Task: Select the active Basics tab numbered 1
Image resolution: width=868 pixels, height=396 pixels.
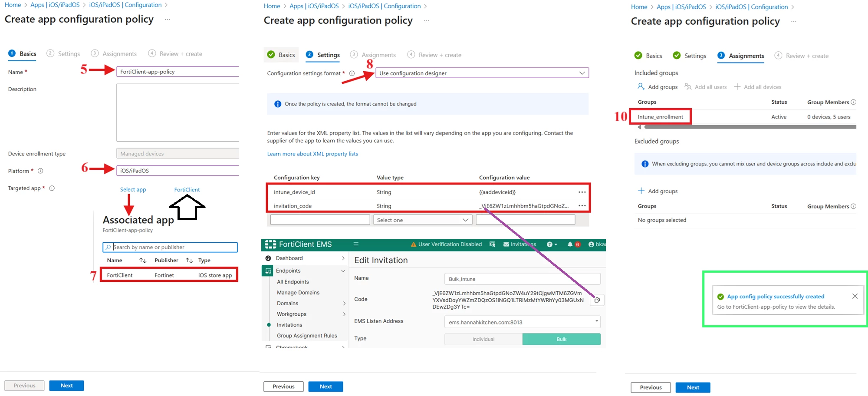Action: [22, 54]
